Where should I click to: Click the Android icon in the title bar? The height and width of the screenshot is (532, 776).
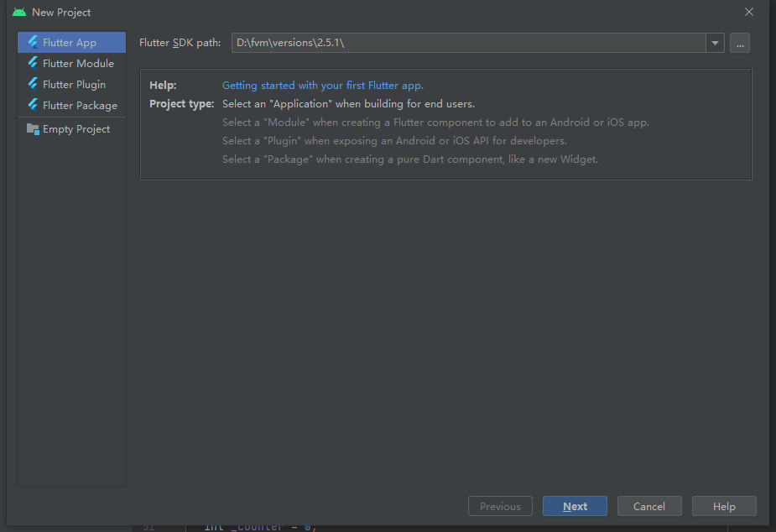click(19, 13)
